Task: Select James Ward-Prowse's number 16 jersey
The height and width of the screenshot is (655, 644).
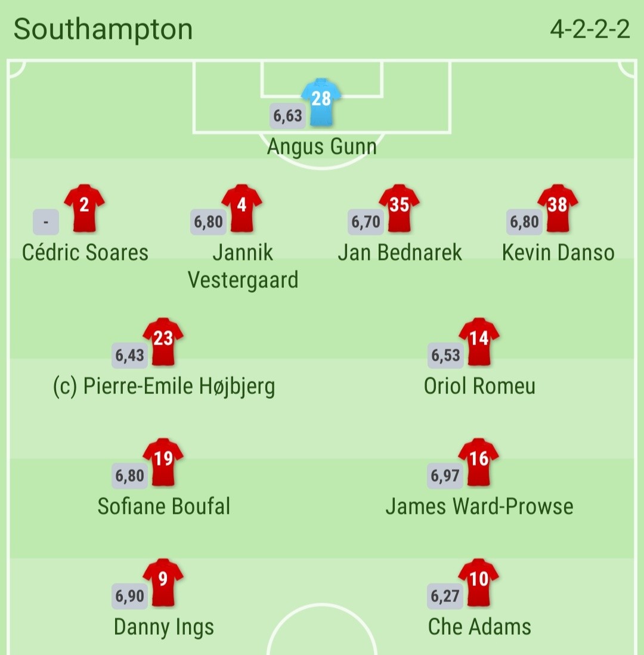Action: click(479, 463)
